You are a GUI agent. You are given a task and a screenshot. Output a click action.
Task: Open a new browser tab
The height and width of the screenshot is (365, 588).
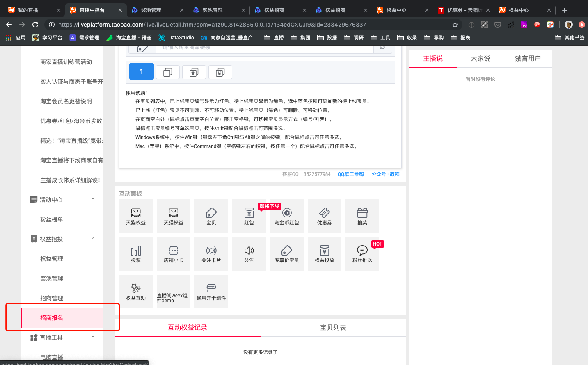[x=565, y=10]
